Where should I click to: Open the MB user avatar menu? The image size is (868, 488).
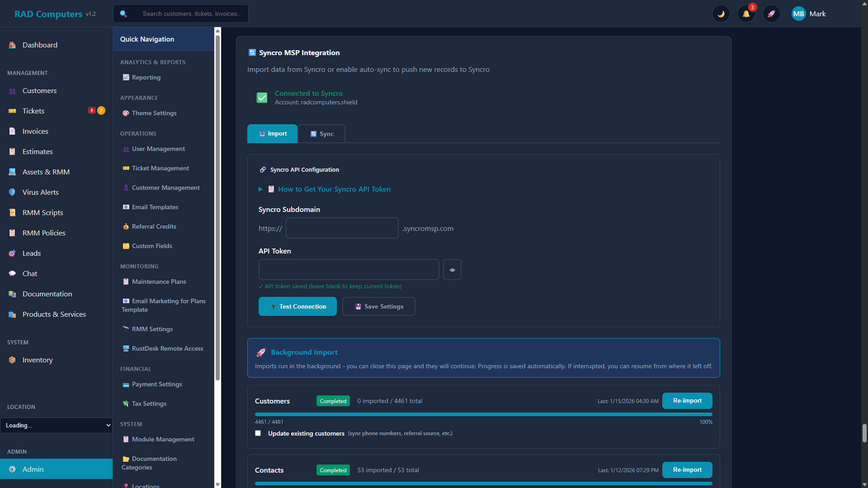[798, 14]
